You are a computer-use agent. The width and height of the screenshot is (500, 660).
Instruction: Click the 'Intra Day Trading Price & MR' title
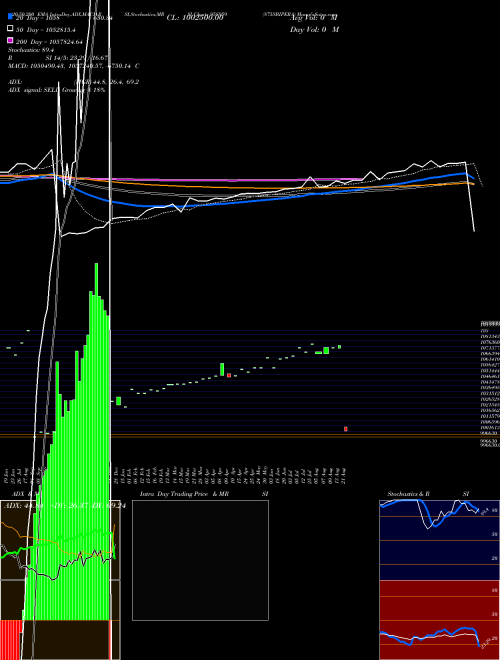click(x=184, y=494)
